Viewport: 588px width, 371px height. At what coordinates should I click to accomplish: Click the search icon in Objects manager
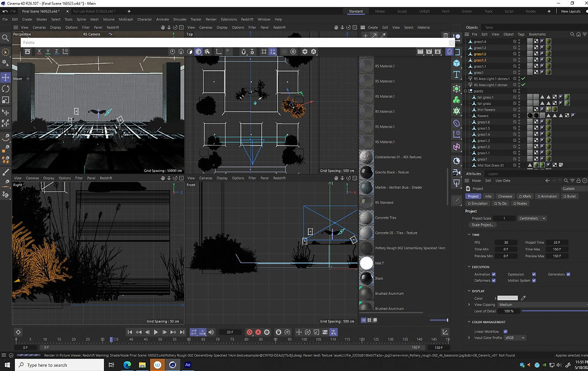click(572, 34)
